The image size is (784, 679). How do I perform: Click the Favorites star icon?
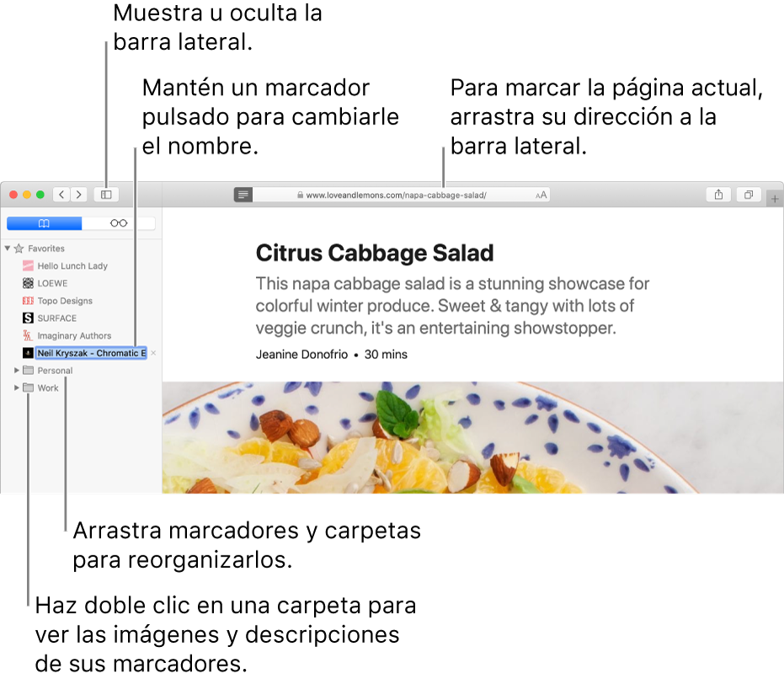tap(19, 249)
